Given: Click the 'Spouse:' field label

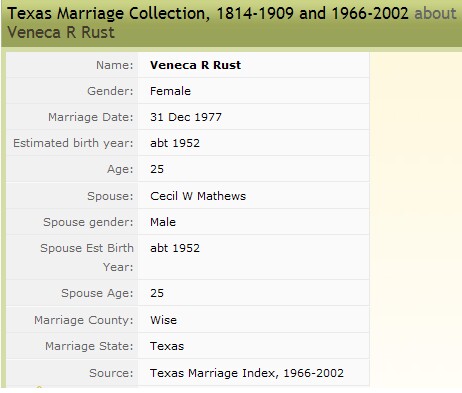Looking at the screenshot, I should point(110,196).
